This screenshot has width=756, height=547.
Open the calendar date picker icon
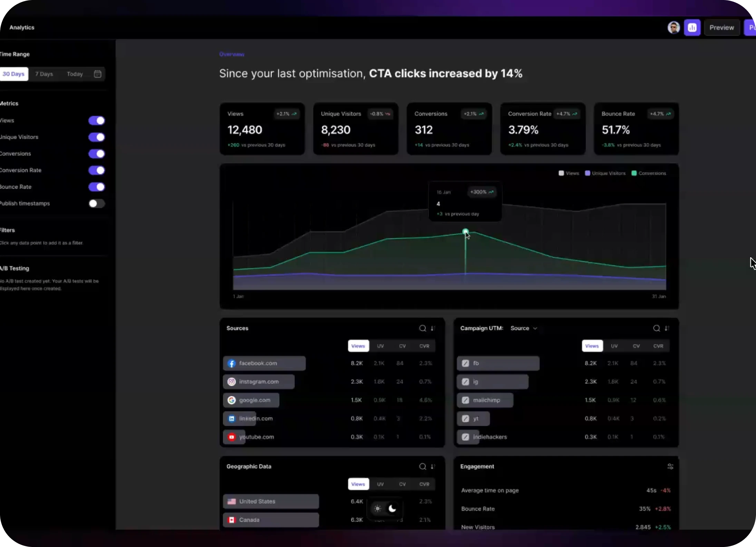98,74
